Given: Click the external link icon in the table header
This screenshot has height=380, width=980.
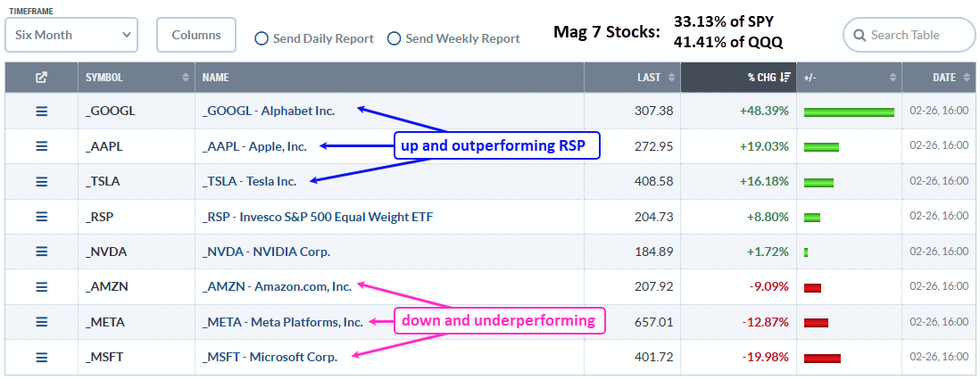Looking at the screenshot, I should [41, 78].
